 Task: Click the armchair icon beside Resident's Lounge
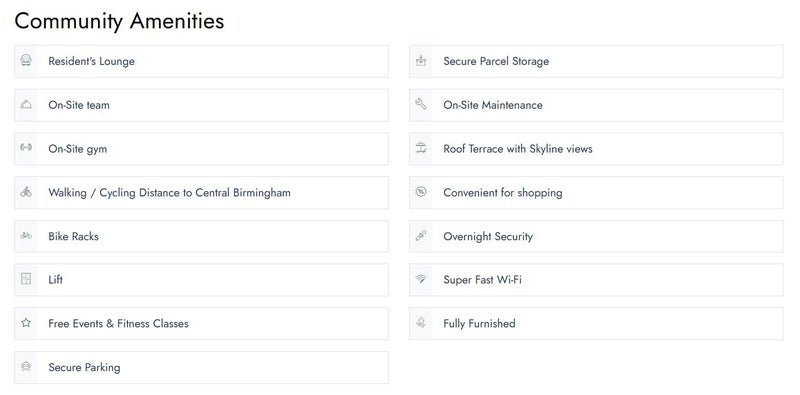coord(26,61)
